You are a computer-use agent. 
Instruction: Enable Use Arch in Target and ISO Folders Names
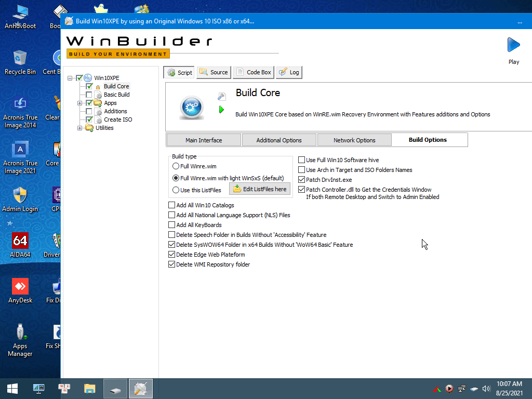[x=301, y=170]
